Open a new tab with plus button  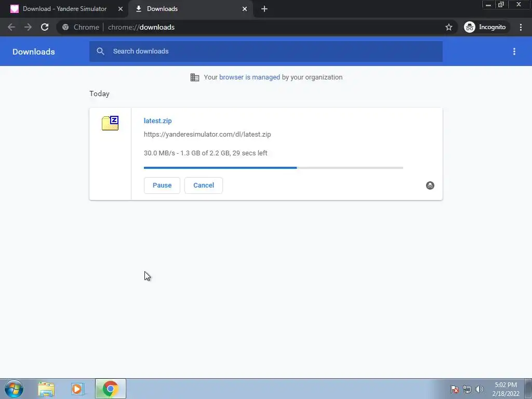264,9
